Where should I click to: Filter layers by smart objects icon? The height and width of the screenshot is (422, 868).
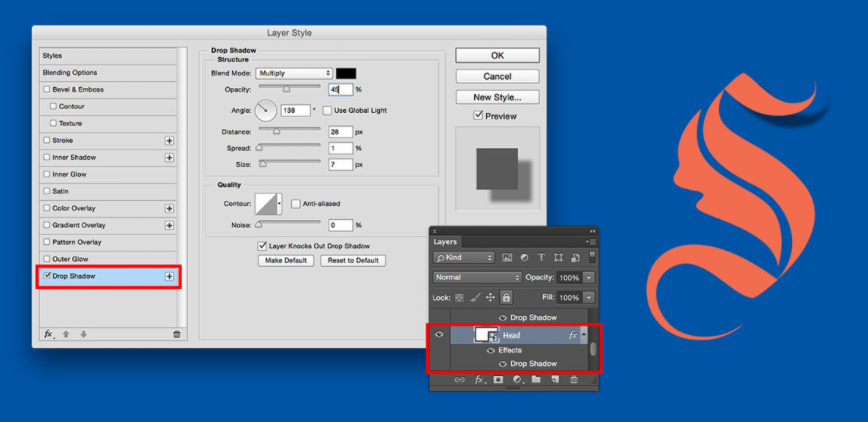point(575,258)
